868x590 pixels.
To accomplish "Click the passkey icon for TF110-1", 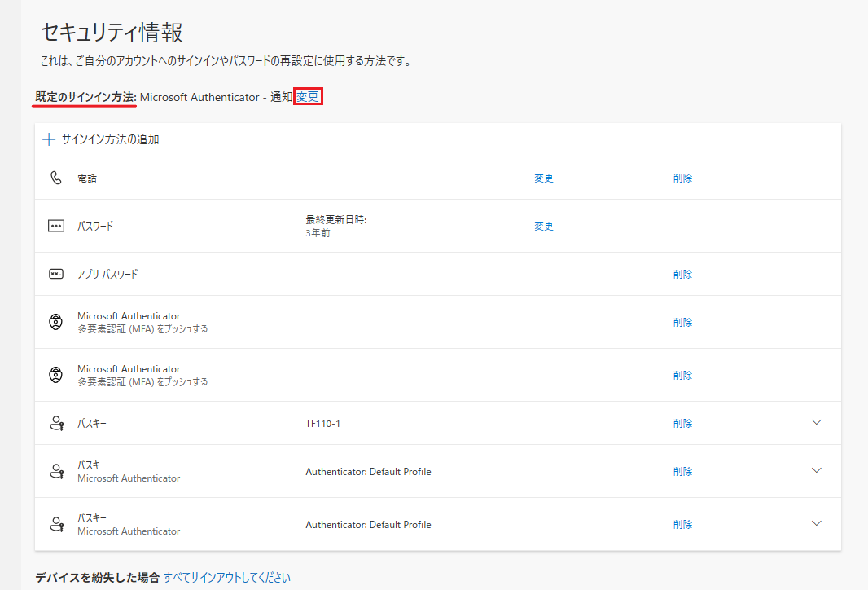I will point(56,423).
